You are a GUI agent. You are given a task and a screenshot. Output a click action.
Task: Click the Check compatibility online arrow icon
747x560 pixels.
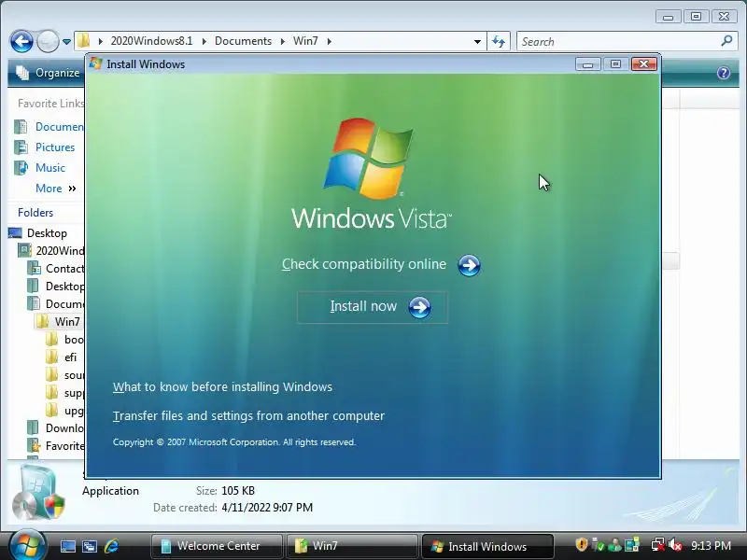[x=470, y=265]
